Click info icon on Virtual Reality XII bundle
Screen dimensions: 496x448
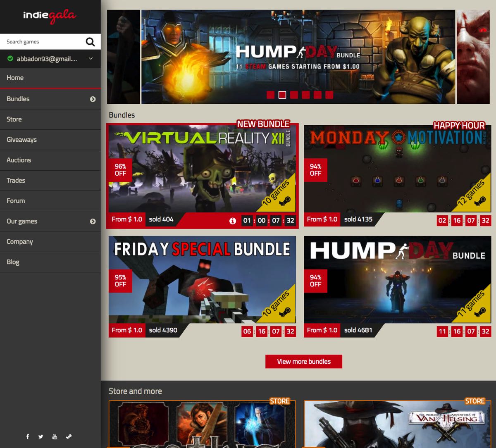[x=233, y=221]
